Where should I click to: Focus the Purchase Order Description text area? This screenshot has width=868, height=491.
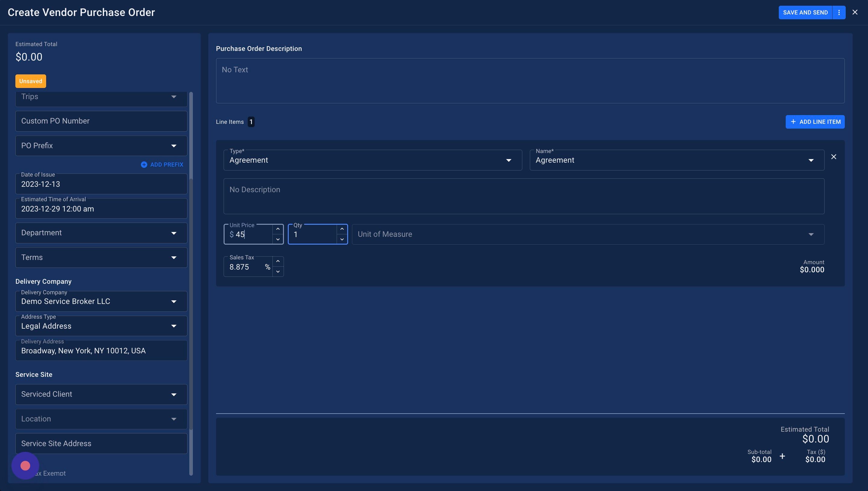[530, 81]
